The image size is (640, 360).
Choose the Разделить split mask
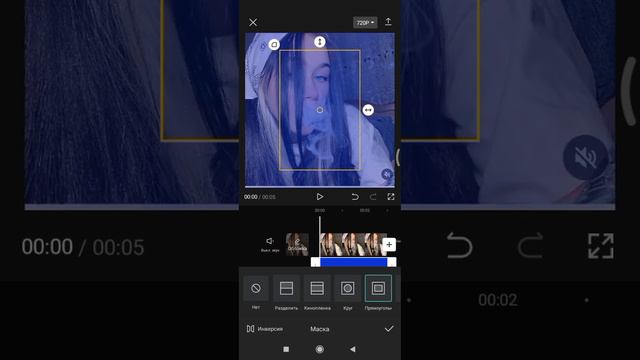tap(286, 293)
